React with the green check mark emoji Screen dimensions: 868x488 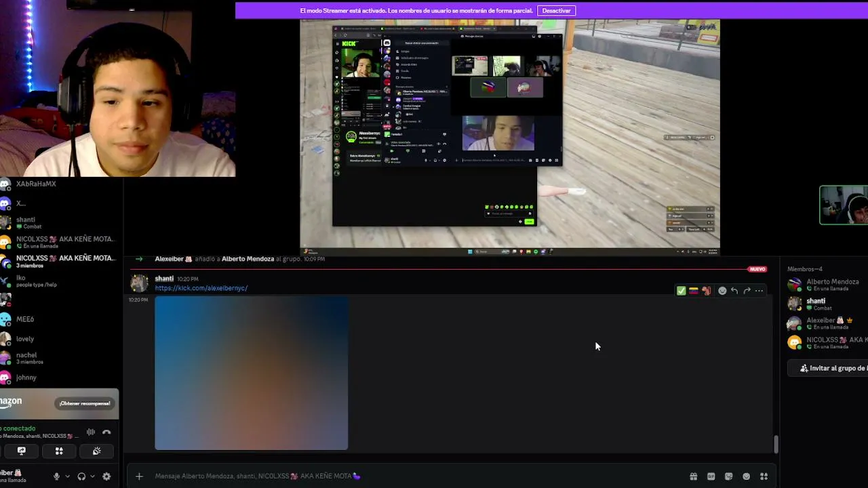click(681, 291)
